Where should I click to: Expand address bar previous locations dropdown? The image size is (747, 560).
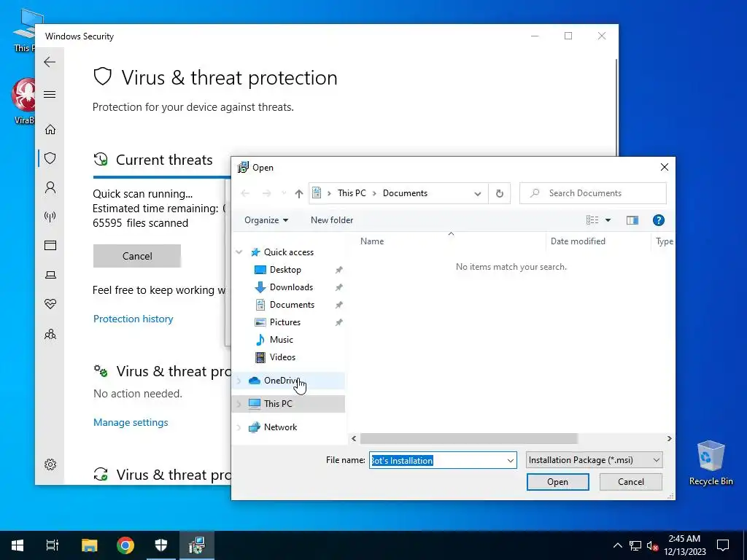tap(477, 193)
